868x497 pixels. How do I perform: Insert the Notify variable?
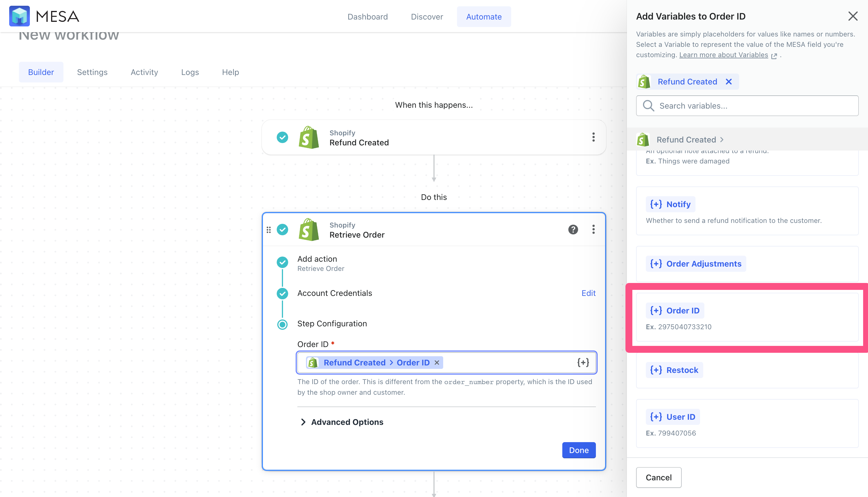tap(670, 204)
